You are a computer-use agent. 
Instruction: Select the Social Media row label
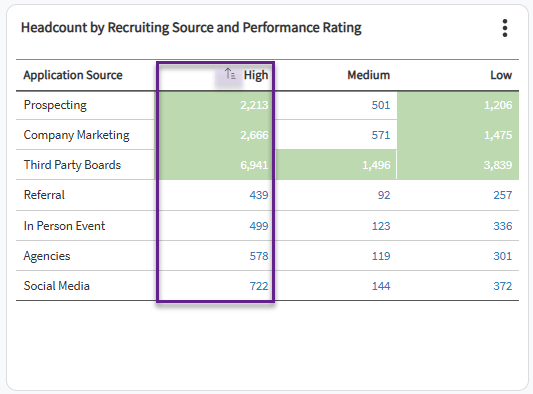pos(56,286)
